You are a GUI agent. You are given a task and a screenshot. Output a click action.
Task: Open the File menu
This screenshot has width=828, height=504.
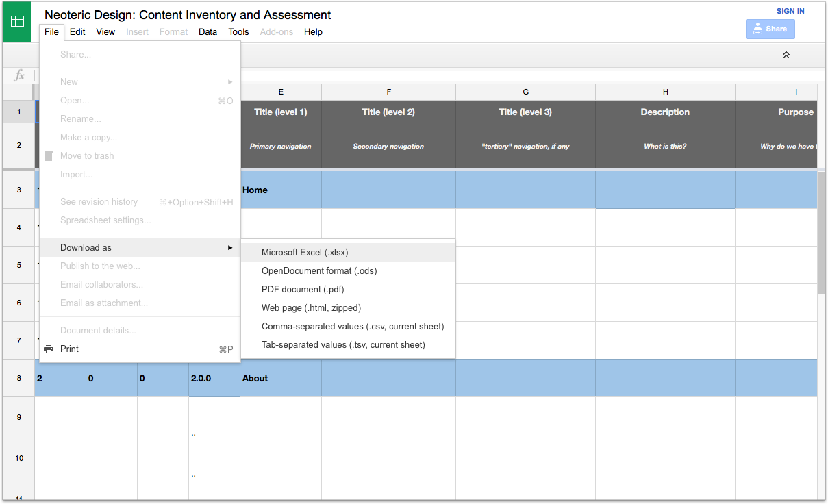tap(51, 32)
